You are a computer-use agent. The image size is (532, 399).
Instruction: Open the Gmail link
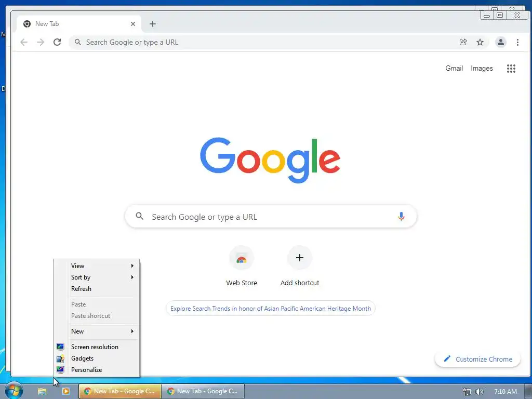(454, 68)
